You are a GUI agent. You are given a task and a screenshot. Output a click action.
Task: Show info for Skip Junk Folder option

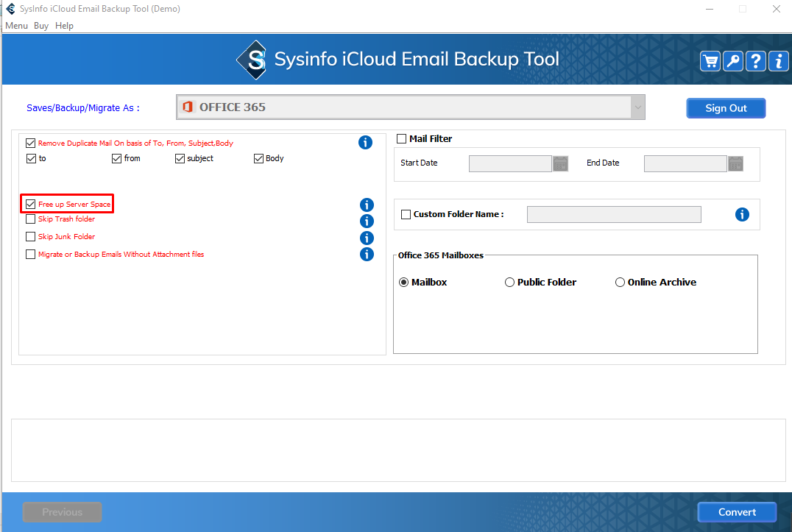click(367, 238)
